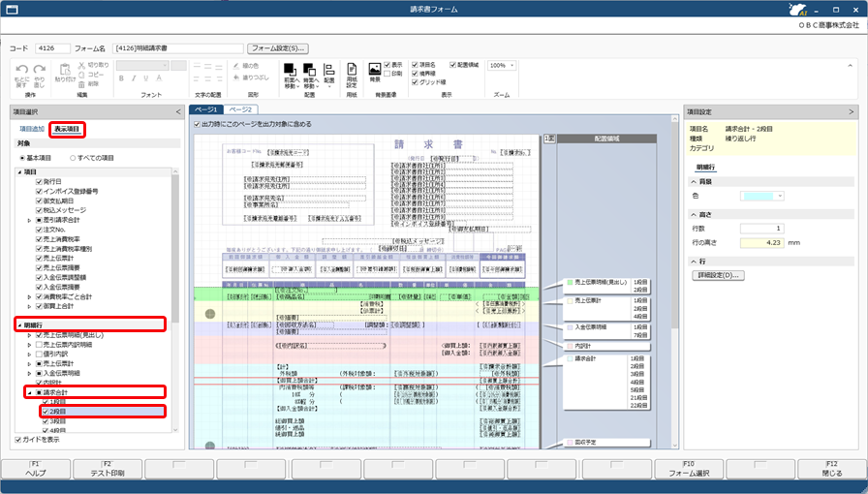The image size is (868, 494).
Task: Uncheck インボイス登録番号 item checkbox
Action: 39,191
